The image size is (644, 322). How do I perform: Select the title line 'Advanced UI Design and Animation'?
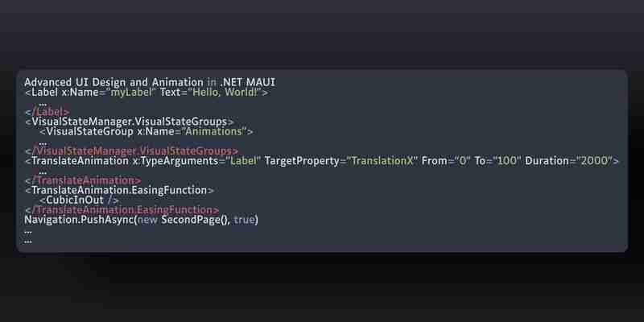(114, 82)
